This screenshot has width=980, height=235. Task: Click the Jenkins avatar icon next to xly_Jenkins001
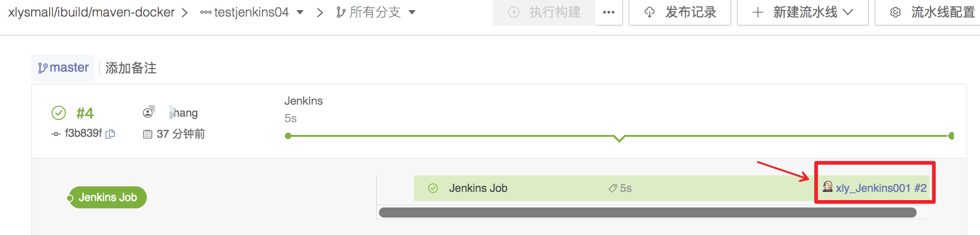pos(828,187)
